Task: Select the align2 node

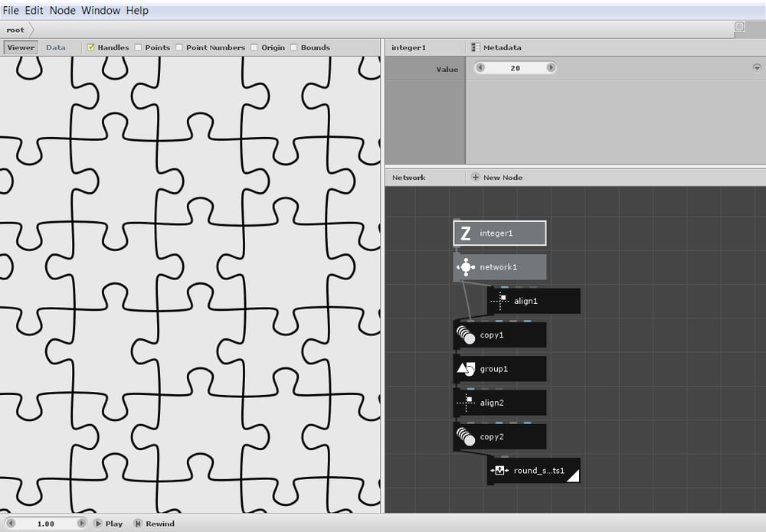Action: pyautogui.click(x=499, y=403)
